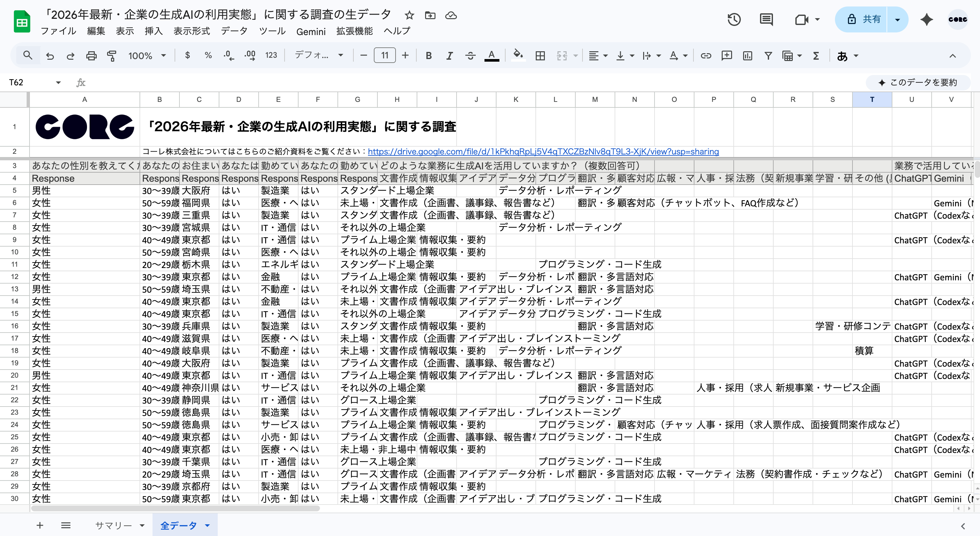Click the insert link icon
Viewport: 980px width, 536px height.
[706, 56]
